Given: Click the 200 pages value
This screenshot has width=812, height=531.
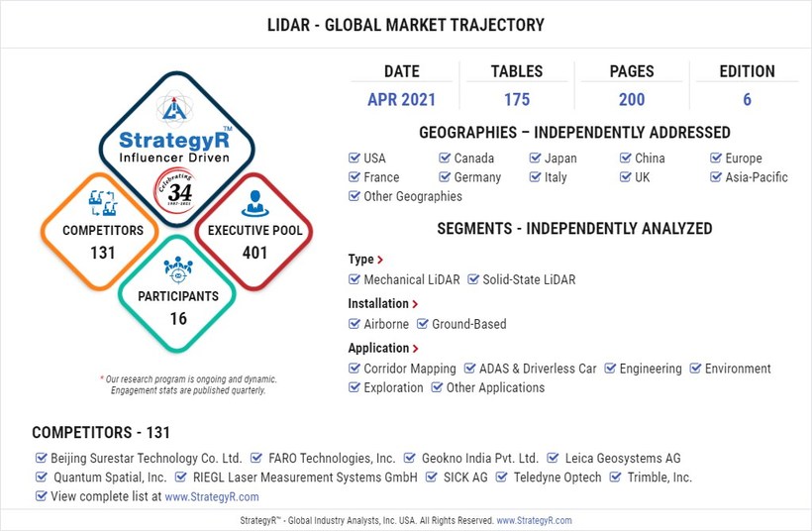Looking at the screenshot, I should [632, 99].
